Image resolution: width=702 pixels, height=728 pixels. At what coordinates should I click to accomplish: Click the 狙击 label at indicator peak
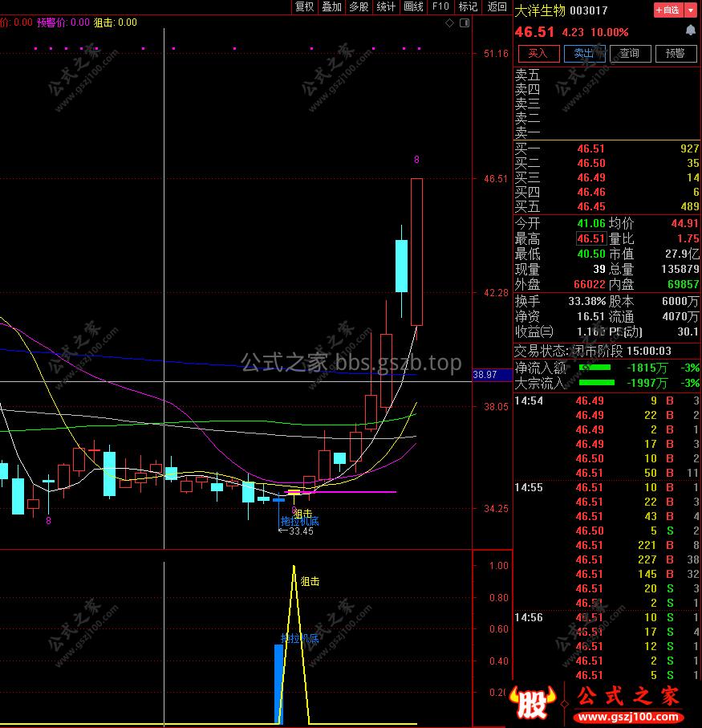click(310, 581)
